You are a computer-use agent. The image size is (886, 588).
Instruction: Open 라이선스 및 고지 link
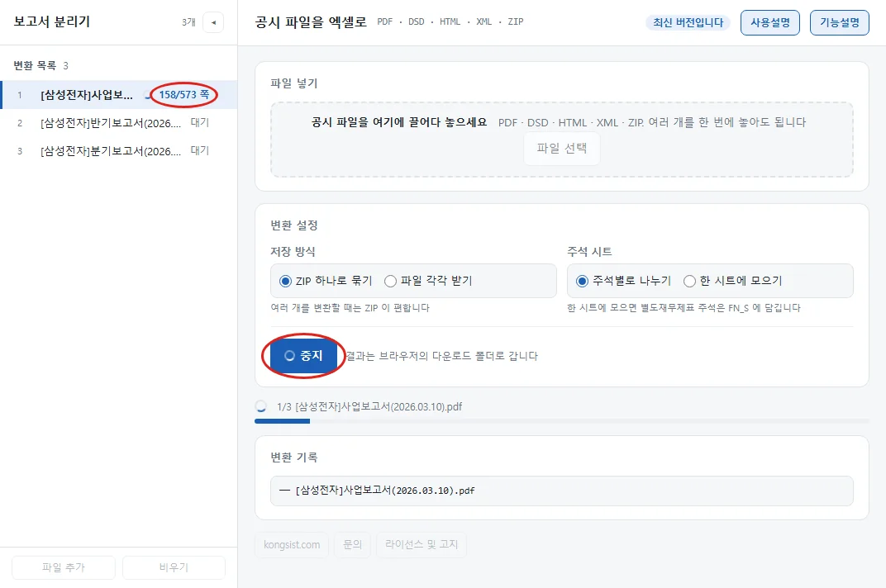click(x=422, y=545)
